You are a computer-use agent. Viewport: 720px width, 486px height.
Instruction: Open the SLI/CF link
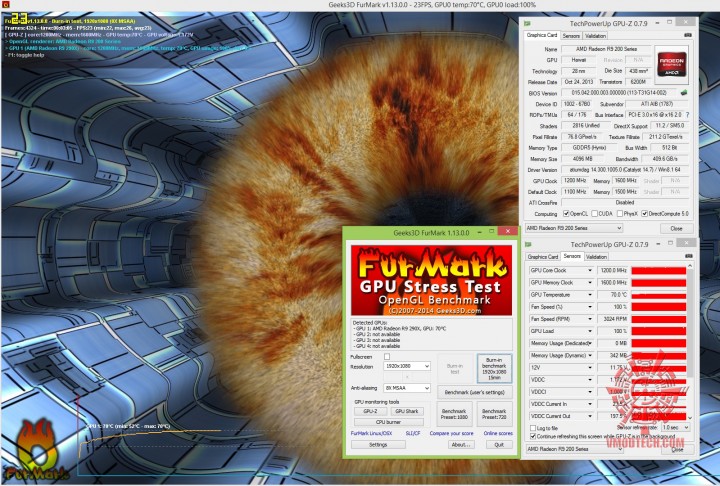click(x=413, y=433)
